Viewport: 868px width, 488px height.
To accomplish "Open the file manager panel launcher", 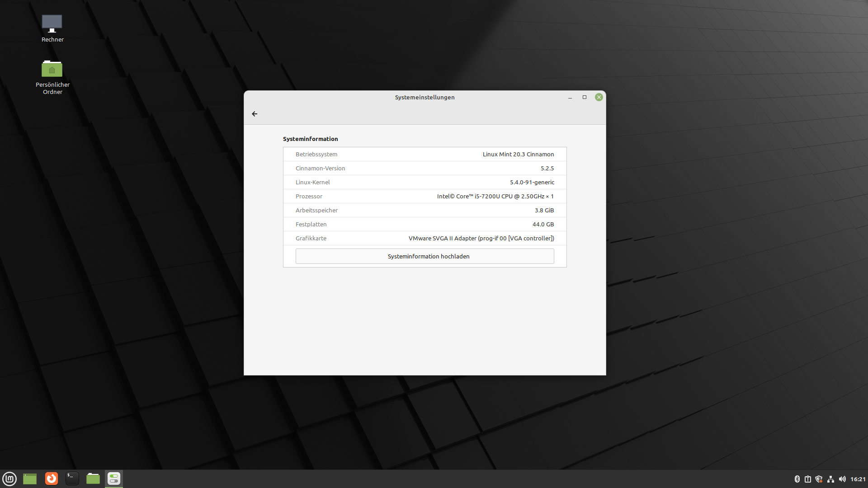I will pyautogui.click(x=93, y=479).
